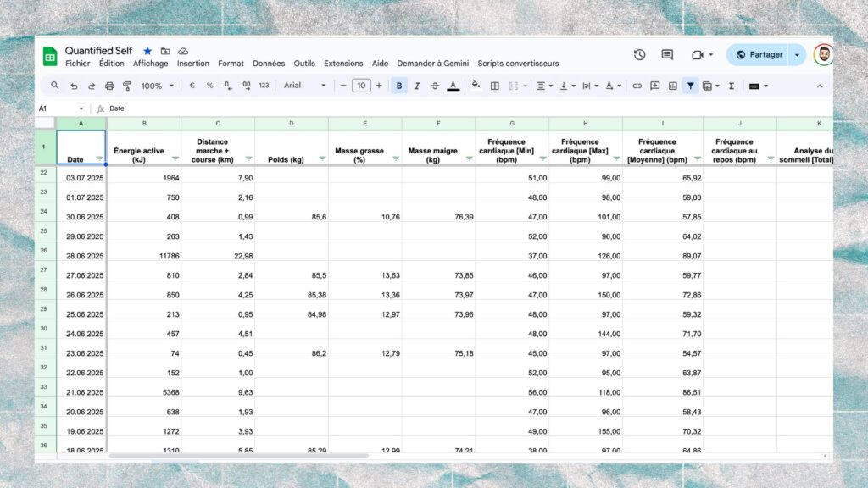
Task: Insert a comment
Action: click(654, 86)
